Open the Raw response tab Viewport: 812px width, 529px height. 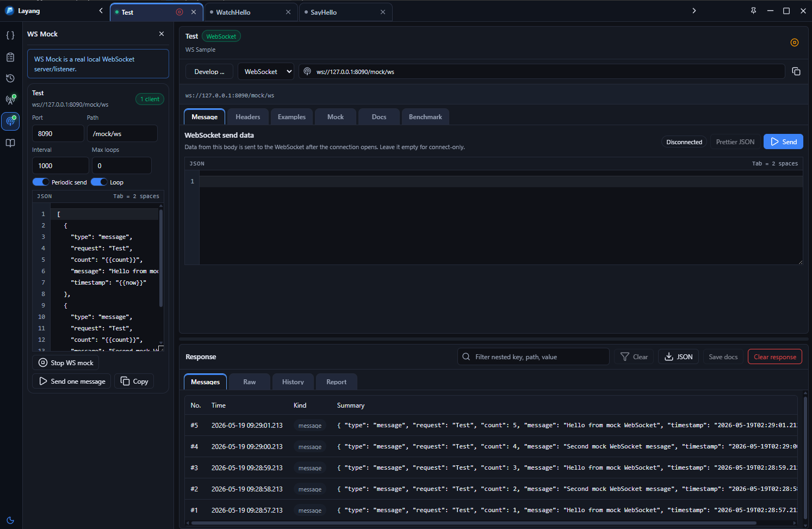pyautogui.click(x=250, y=382)
